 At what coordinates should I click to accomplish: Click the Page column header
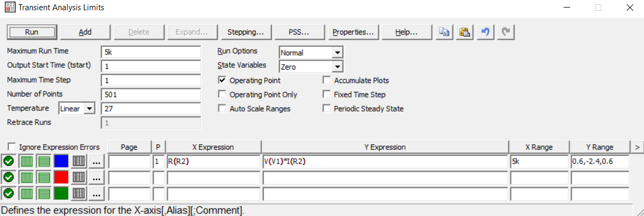click(x=129, y=147)
